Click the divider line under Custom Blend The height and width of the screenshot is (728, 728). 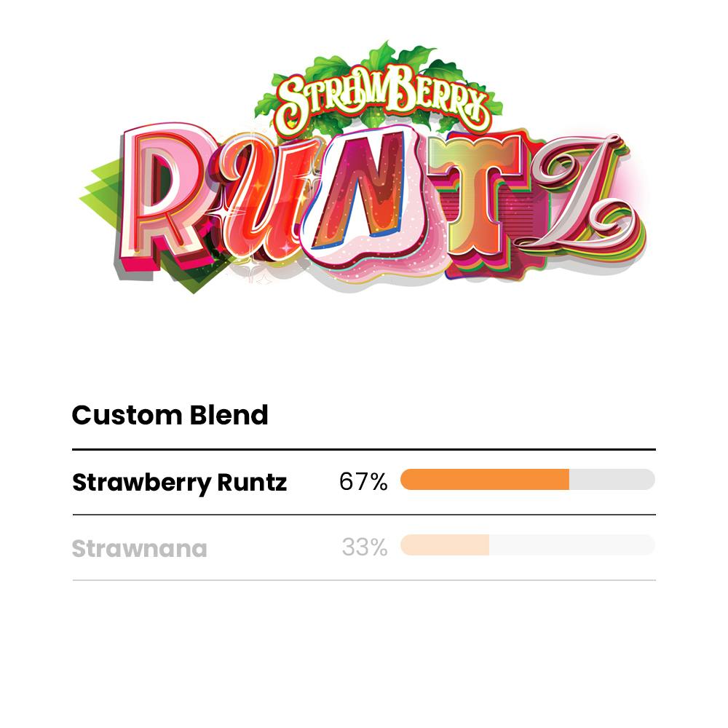(x=364, y=450)
